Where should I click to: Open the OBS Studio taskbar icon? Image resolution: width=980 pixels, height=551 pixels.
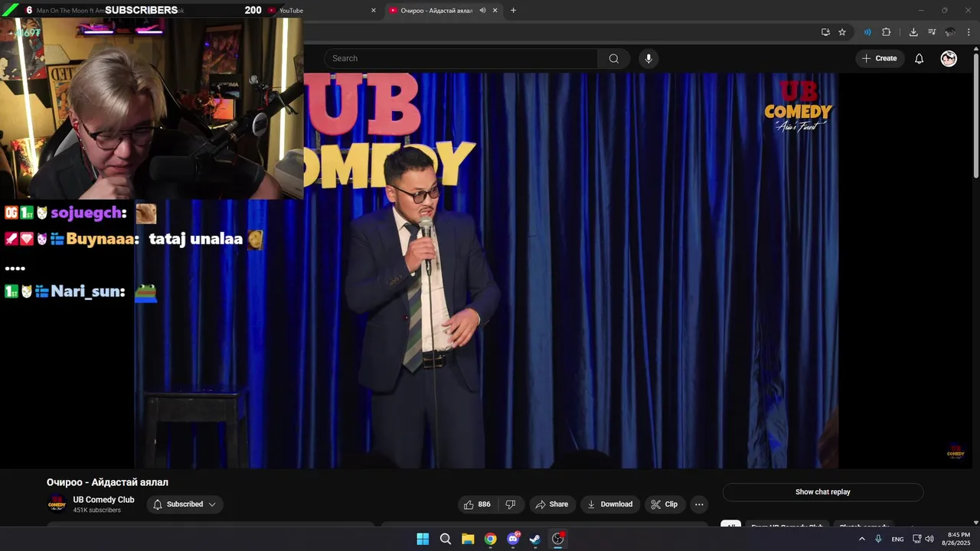pyautogui.click(x=558, y=539)
